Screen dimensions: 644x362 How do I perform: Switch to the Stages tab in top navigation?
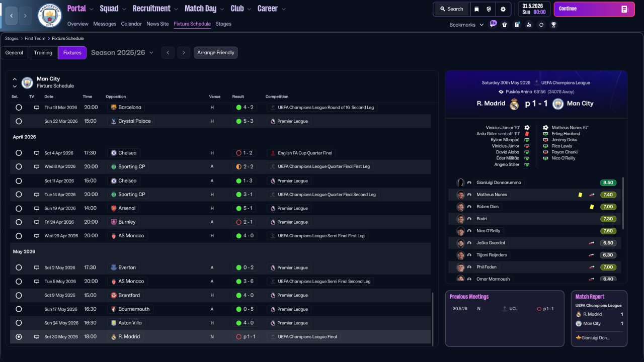click(x=223, y=24)
